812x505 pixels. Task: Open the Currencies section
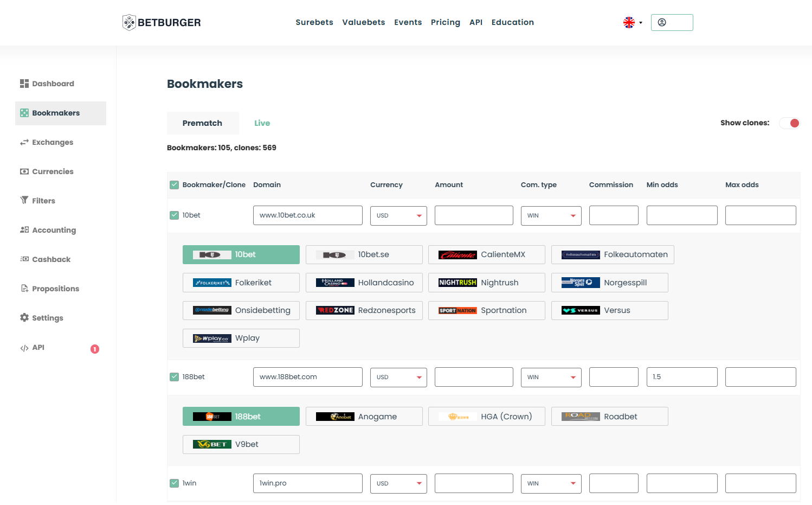point(47,171)
